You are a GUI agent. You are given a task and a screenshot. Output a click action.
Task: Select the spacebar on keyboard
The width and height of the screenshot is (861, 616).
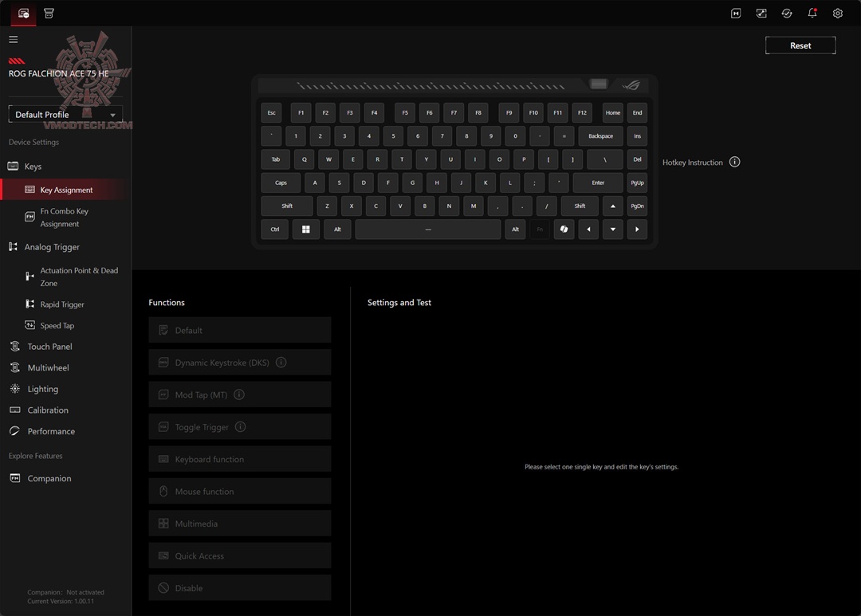click(428, 230)
